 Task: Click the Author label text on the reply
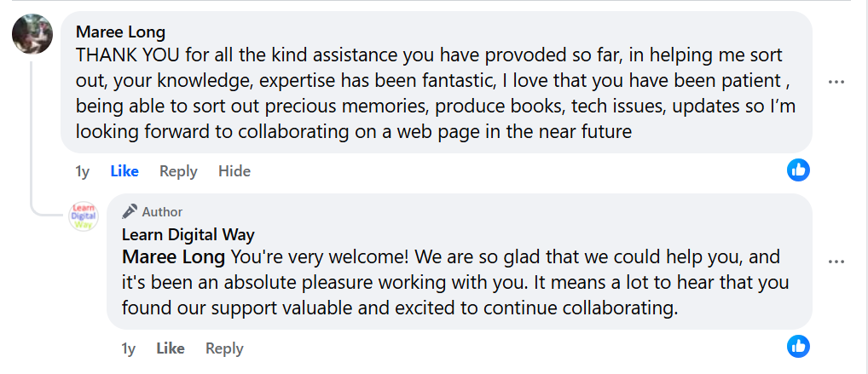(162, 211)
